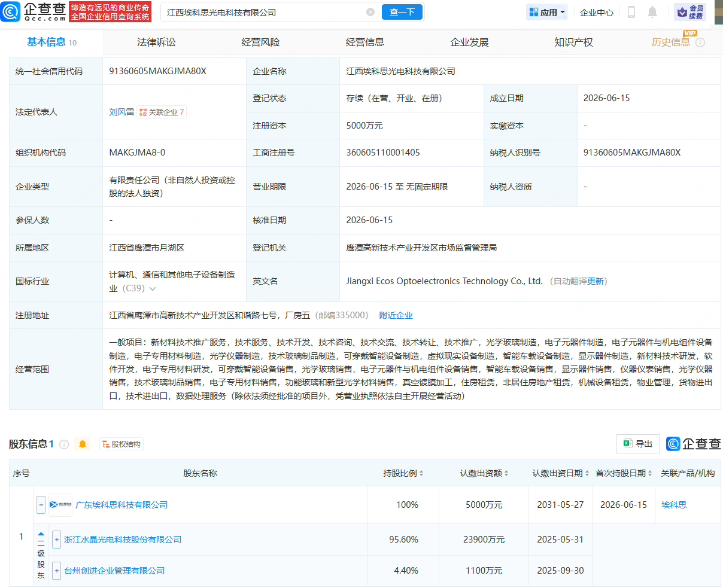Screen dimensions: 723x588
Task: Switch to the 基本信息 tab
Action: [51, 42]
